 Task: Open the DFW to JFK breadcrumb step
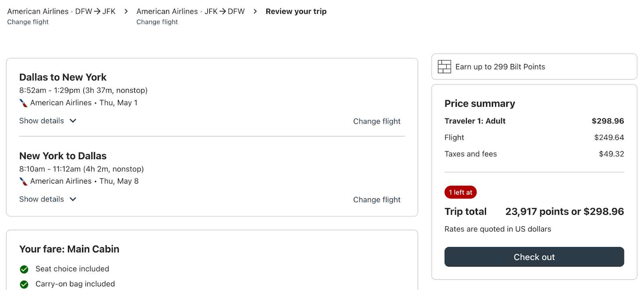tap(61, 11)
